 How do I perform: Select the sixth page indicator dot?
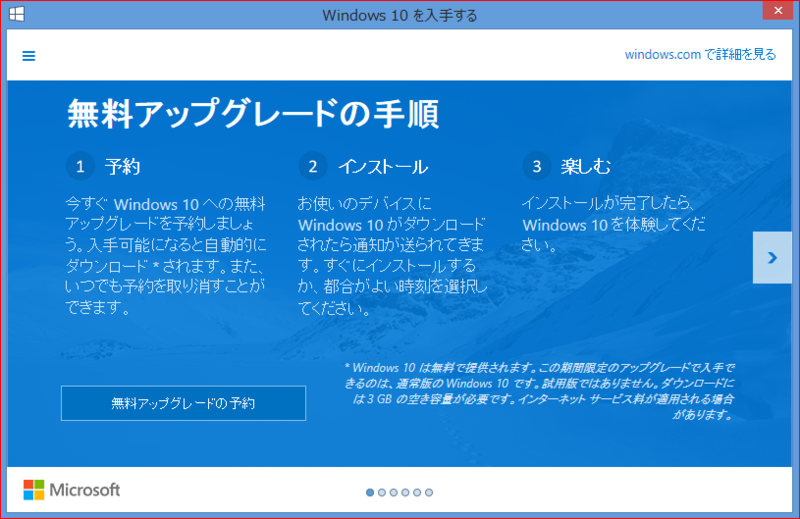click(429, 492)
